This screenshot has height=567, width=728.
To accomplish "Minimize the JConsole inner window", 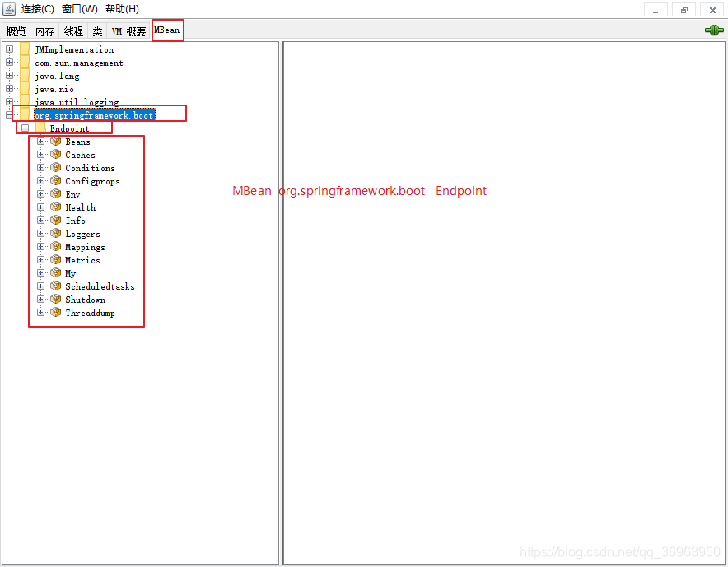I will coord(656,9).
